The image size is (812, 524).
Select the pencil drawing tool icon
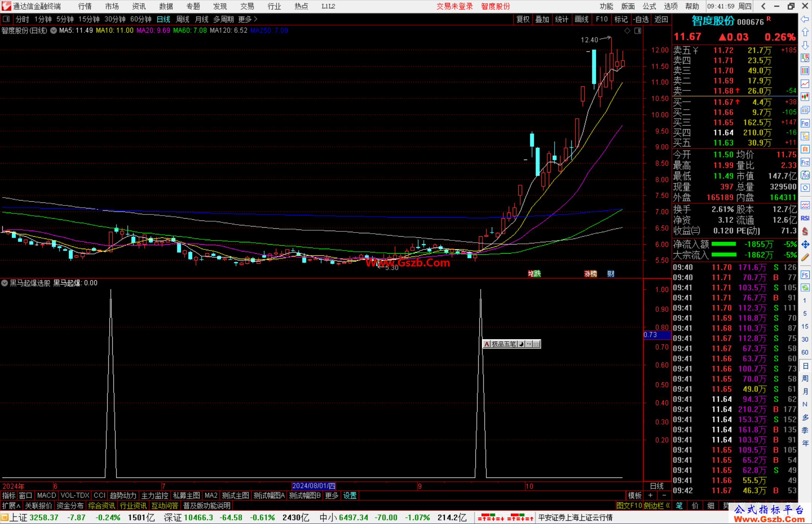pos(805,257)
